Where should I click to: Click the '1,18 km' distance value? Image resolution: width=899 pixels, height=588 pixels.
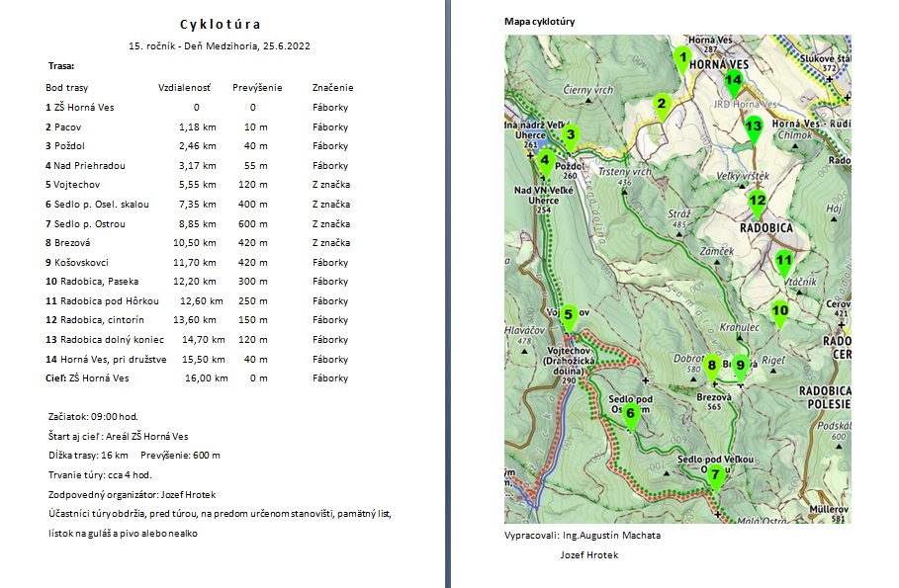coord(198,127)
